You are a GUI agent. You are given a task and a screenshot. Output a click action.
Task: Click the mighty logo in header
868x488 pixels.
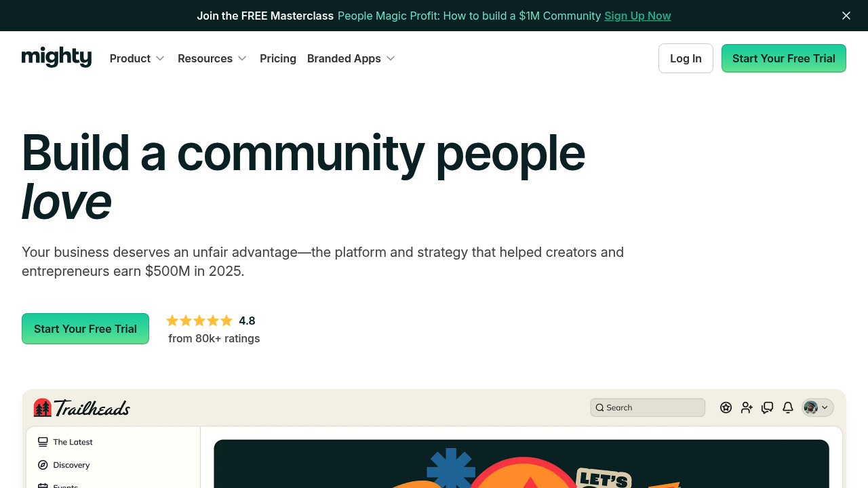(56, 58)
